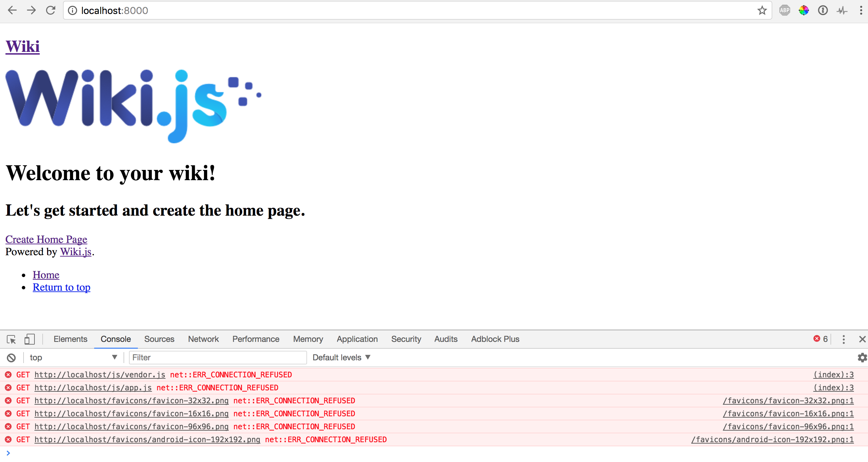Image resolution: width=868 pixels, height=462 pixels.
Task: Switch to the Network tab
Action: (203, 339)
